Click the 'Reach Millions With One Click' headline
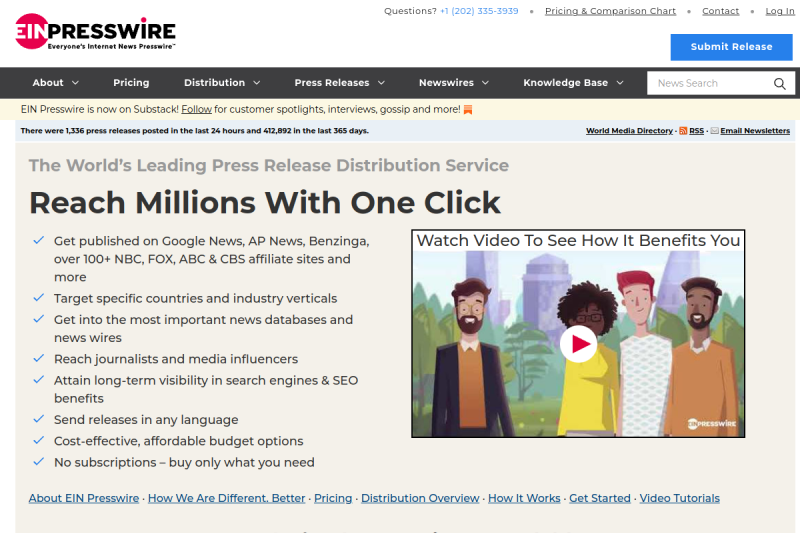 point(265,203)
